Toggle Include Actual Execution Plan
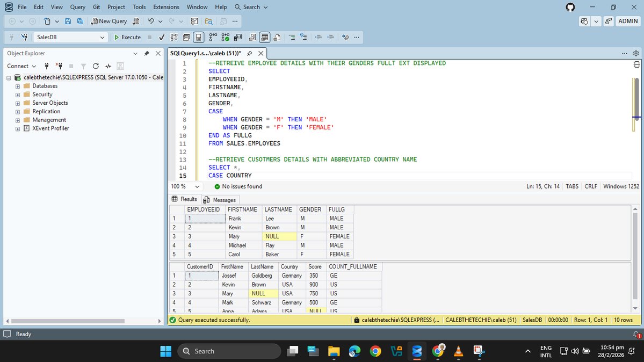 (x=213, y=37)
